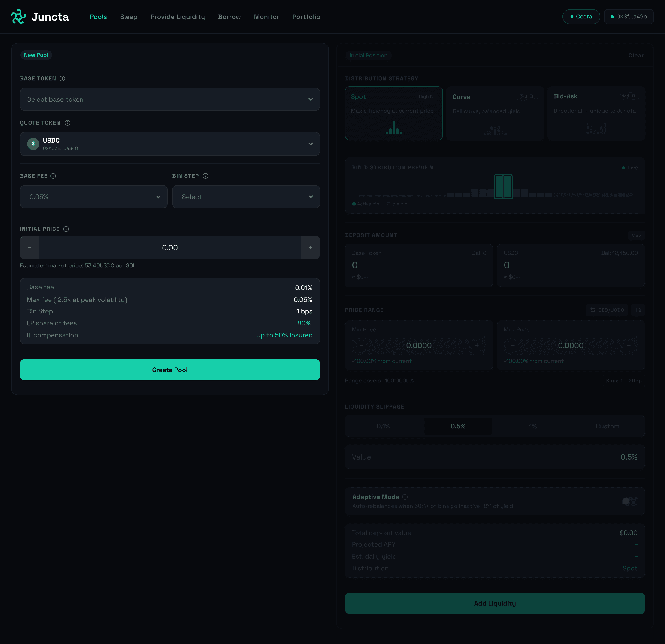Click the USDC deposit amount field
This screenshot has width=665, height=644.
click(x=571, y=265)
